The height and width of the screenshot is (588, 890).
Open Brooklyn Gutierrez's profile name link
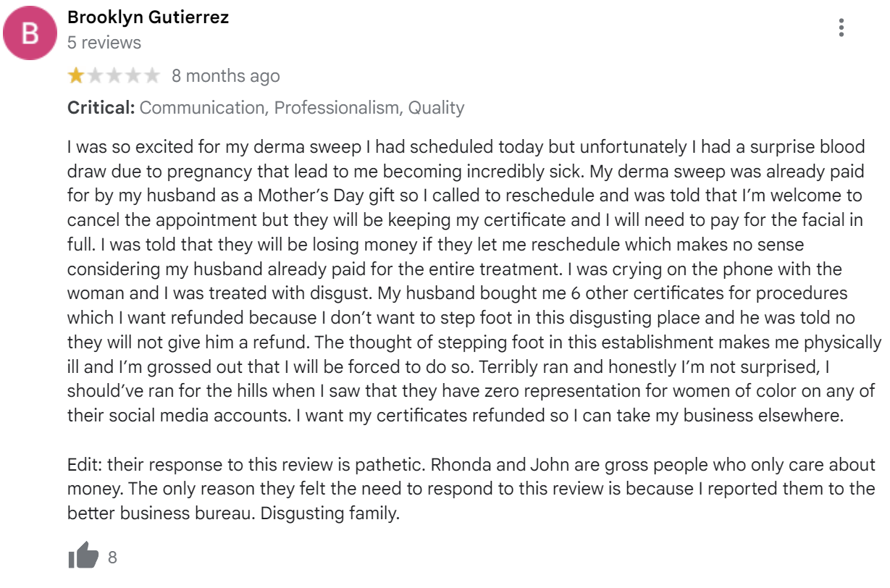(148, 17)
